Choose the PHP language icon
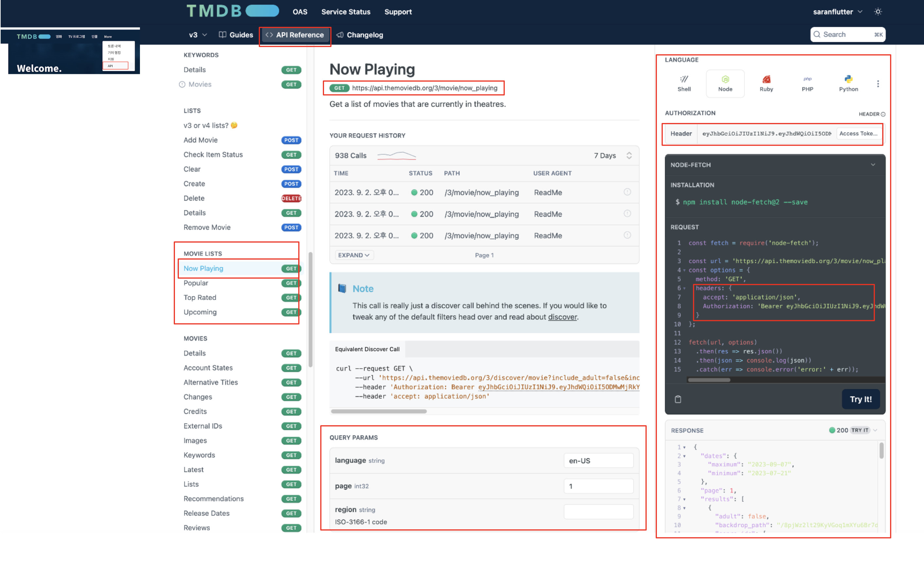This screenshot has width=924, height=562. [807, 83]
